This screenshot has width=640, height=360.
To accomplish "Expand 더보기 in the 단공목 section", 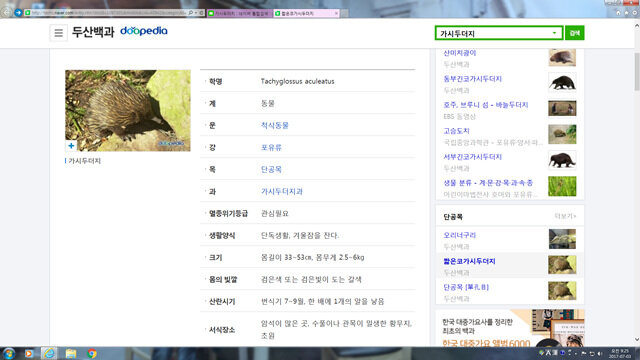I will (565, 216).
